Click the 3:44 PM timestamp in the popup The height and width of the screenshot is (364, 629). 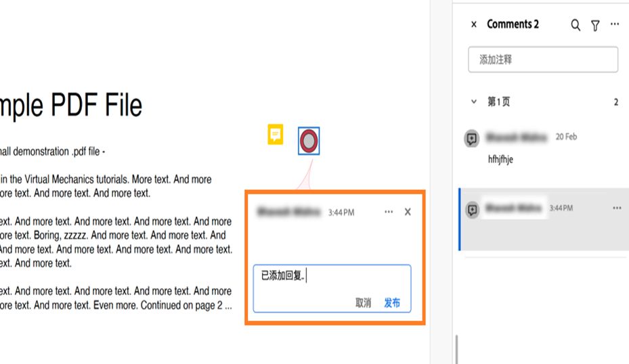(x=341, y=212)
